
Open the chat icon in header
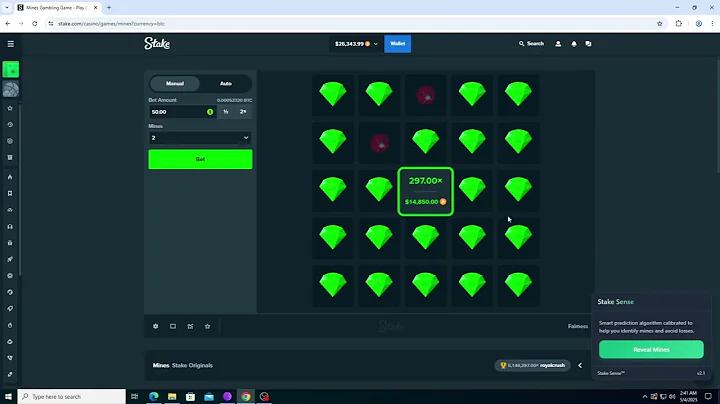588,44
